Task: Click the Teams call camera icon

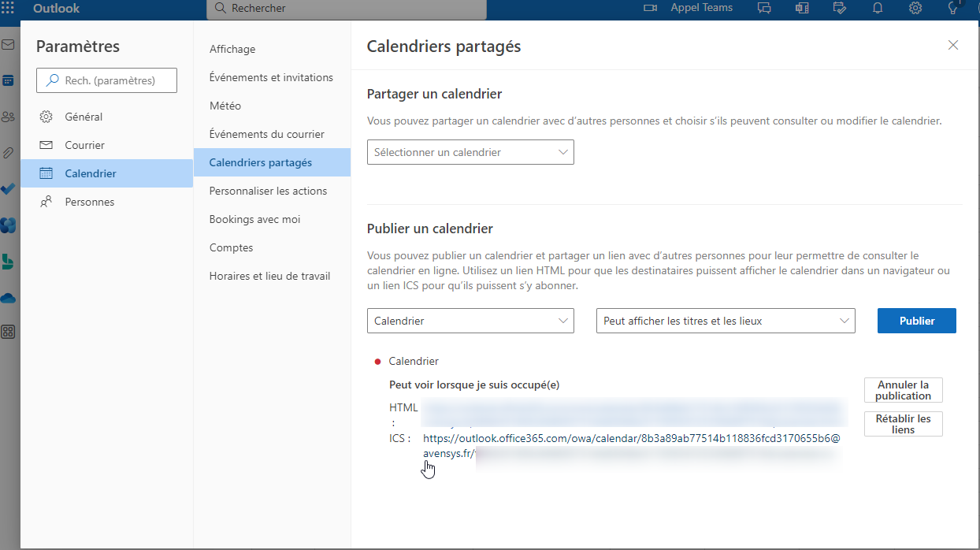Action: (650, 8)
